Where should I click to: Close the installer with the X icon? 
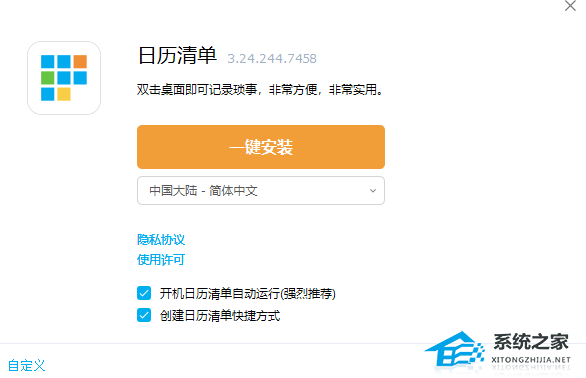click(x=570, y=6)
